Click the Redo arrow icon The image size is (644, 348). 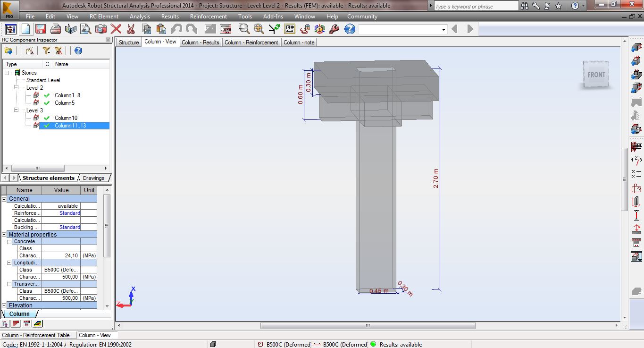click(x=192, y=29)
